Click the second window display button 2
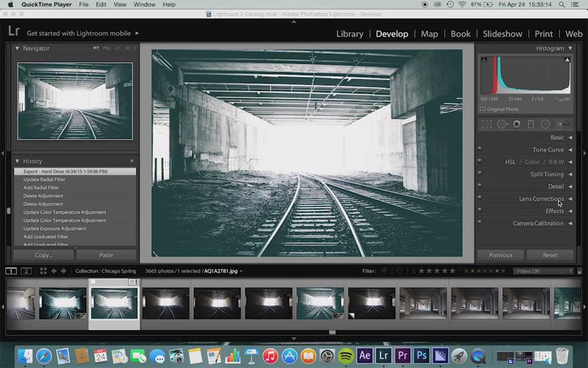588x368 pixels. pyautogui.click(x=26, y=271)
